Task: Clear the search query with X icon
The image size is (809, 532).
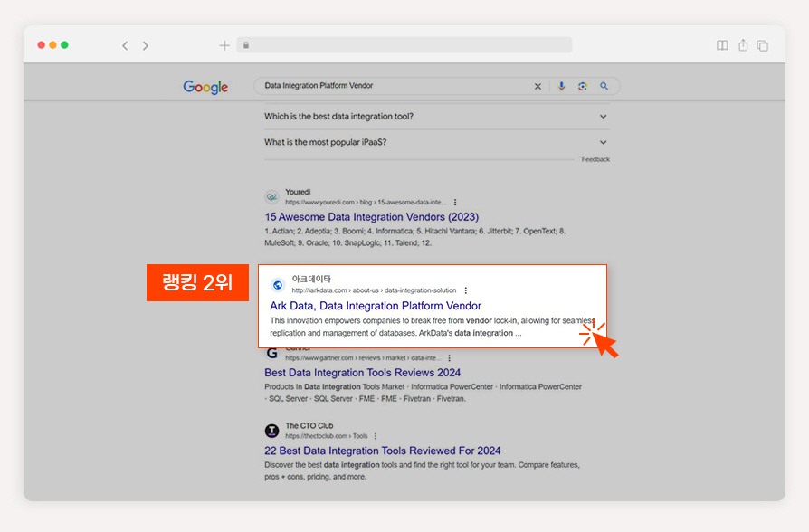Action: tap(538, 86)
